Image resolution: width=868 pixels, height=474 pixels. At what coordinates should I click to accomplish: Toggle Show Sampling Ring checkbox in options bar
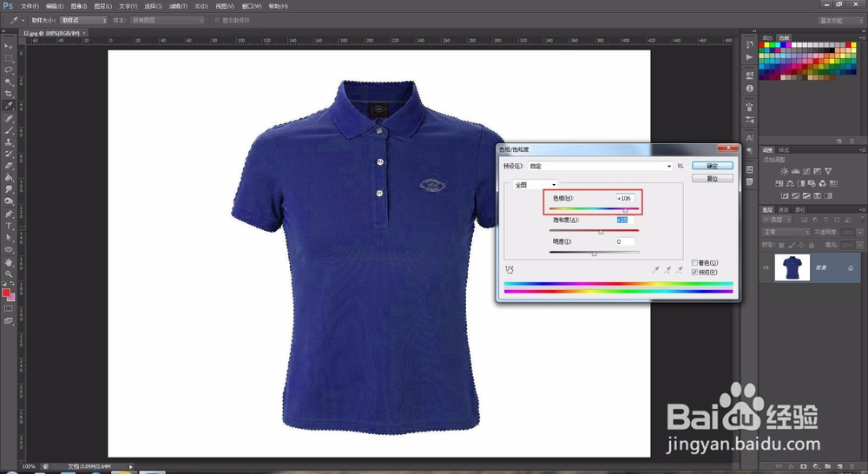coord(217,20)
